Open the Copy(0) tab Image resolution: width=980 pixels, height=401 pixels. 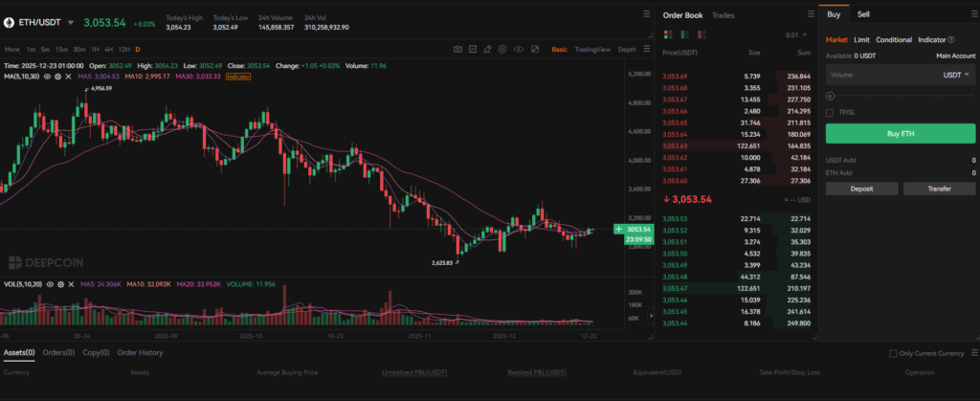point(97,352)
